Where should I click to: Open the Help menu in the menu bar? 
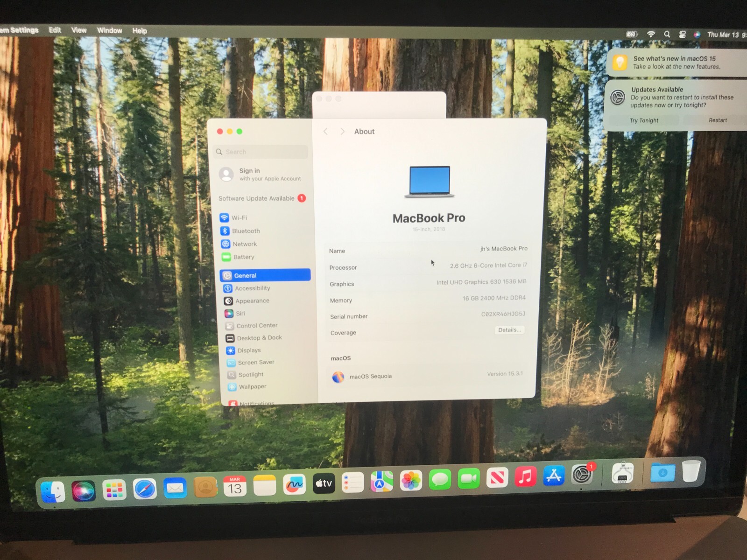pos(139,30)
